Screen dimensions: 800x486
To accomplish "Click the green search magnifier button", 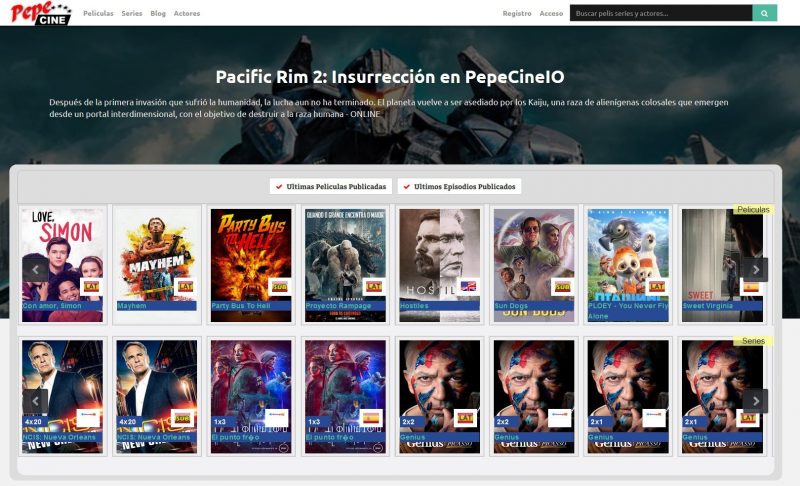I will [764, 13].
